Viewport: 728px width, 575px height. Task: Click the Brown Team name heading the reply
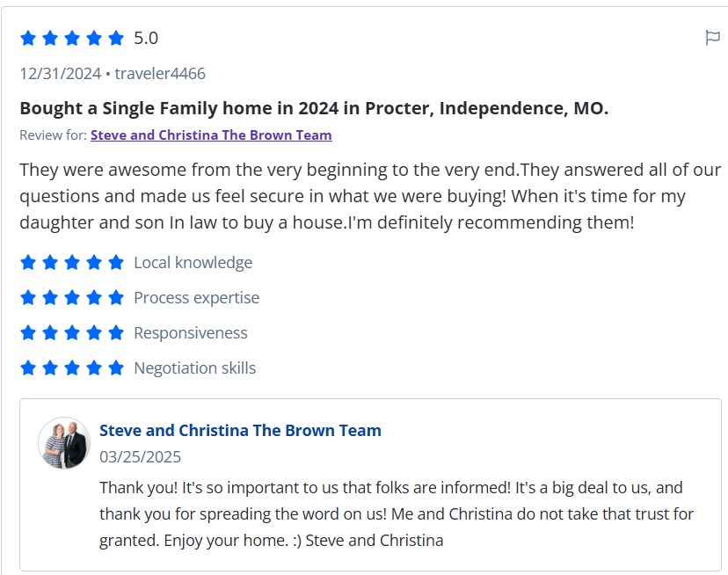click(x=240, y=431)
